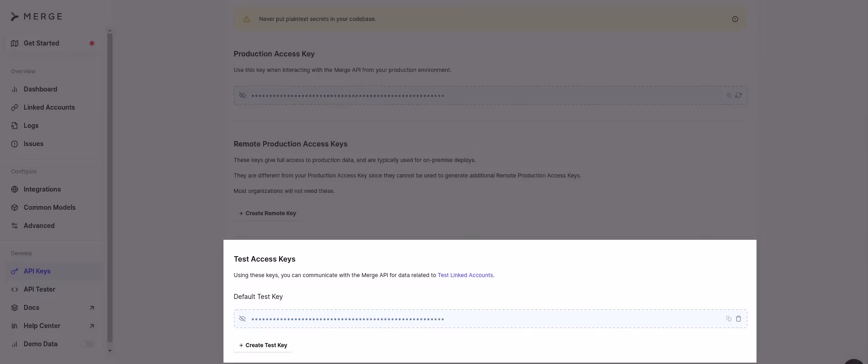Copy the Default Test Key
This screenshot has width=868, height=364.
pos(729,319)
